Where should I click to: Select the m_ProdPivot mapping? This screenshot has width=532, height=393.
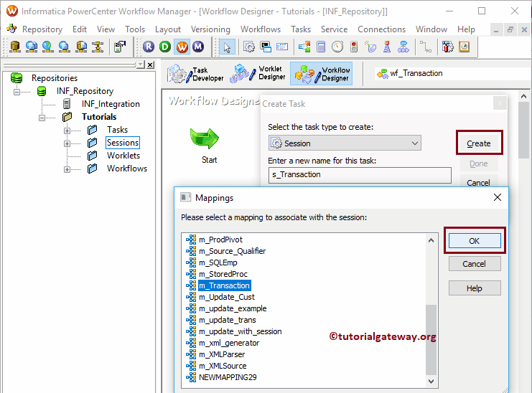(220, 240)
